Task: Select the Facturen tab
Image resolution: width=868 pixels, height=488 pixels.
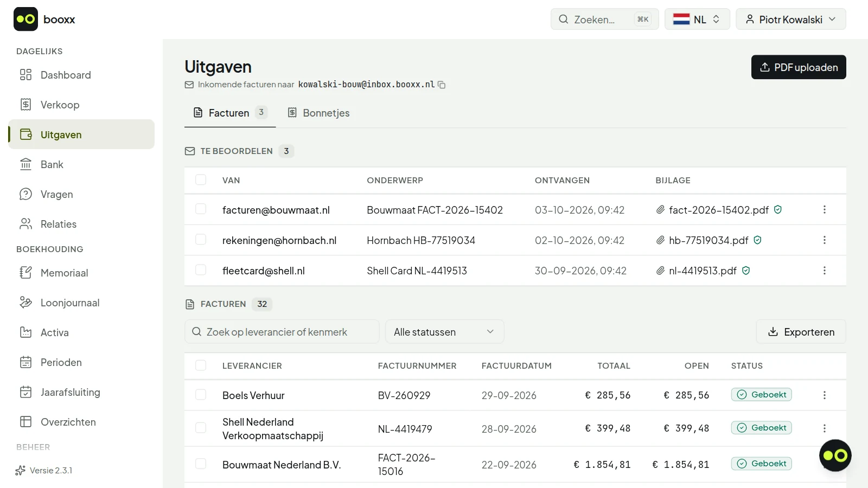Action: 230,113
